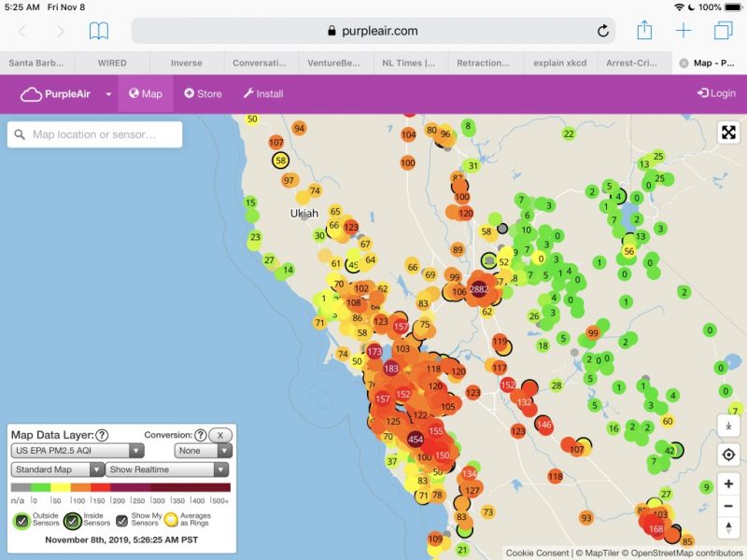This screenshot has width=747, height=560.
Task: Open OpenStreetMap contributors link
Action: [x=683, y=553]
